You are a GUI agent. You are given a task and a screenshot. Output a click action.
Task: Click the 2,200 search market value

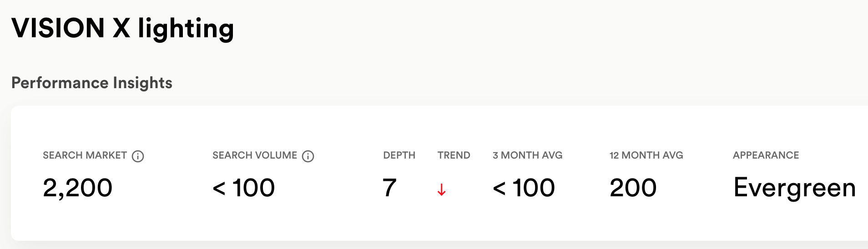(77, 188)
